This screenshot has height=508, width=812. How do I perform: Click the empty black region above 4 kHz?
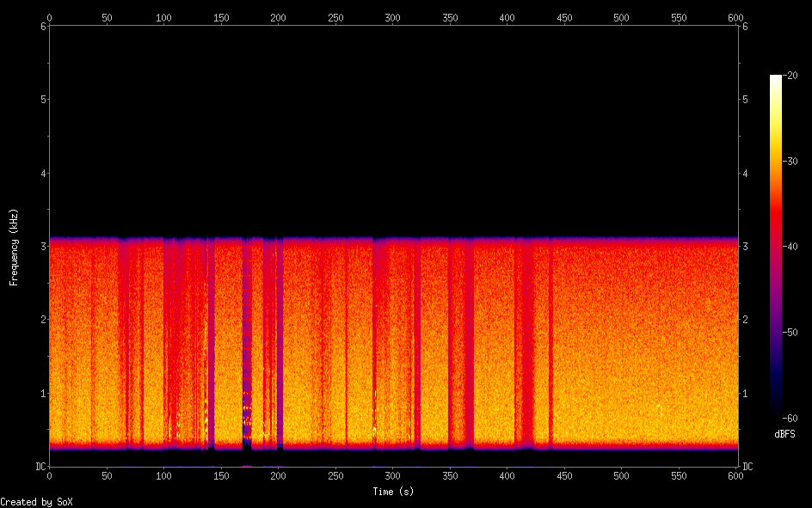point(393,112)
